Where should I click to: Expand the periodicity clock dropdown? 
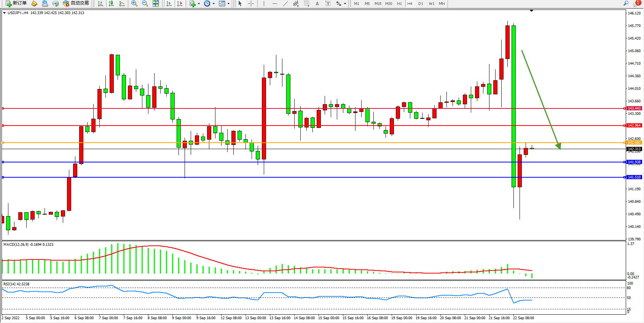pyautogui.click(x=214, y=3)
